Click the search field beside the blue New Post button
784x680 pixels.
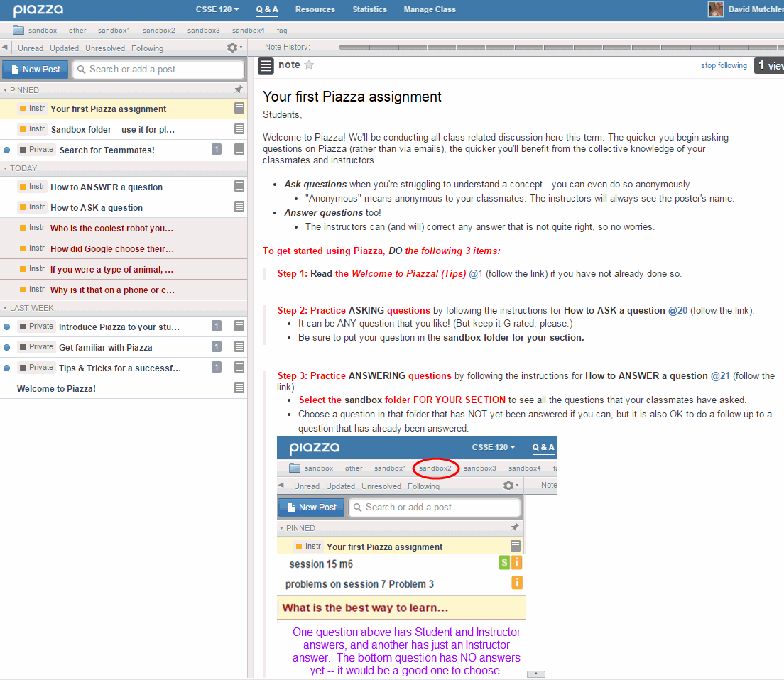coord(158,70)
